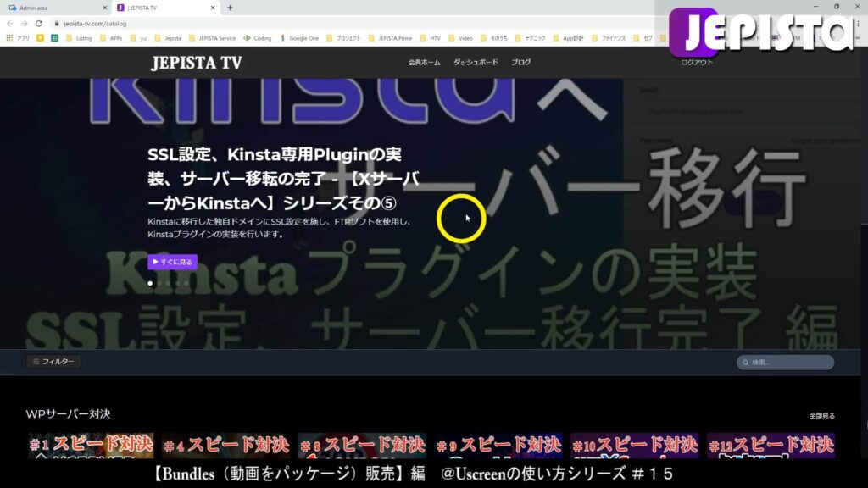Click the JEPISTA TV site logo
The image size is (868, 488).
click(x=197, y=63)
